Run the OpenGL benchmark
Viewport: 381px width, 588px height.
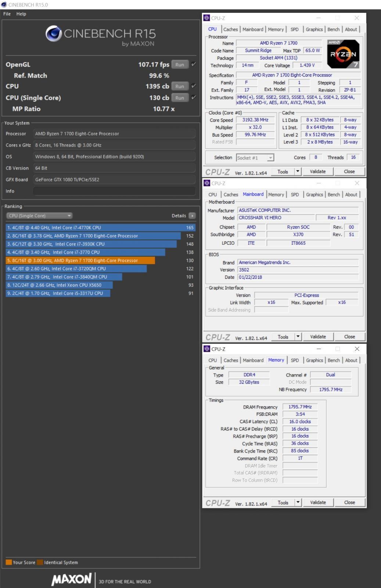click(180, 64)
